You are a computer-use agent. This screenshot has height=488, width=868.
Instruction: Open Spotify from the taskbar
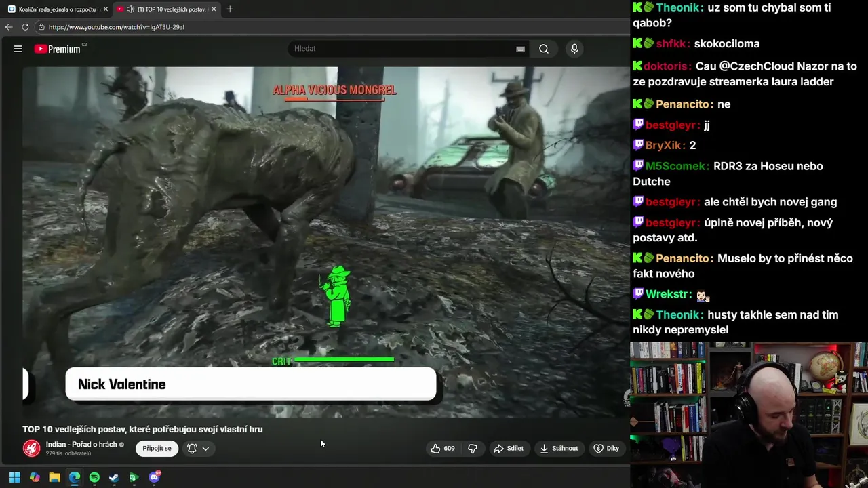94,477
